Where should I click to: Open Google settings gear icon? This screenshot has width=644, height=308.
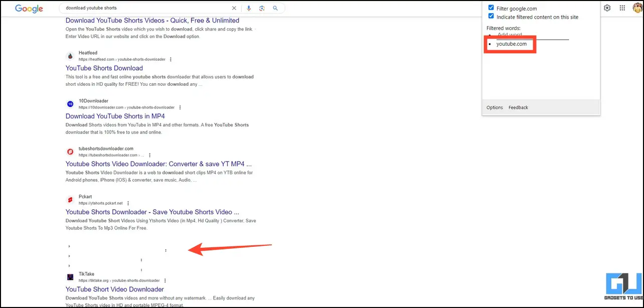pyautogui.click(x=607, y=8)
